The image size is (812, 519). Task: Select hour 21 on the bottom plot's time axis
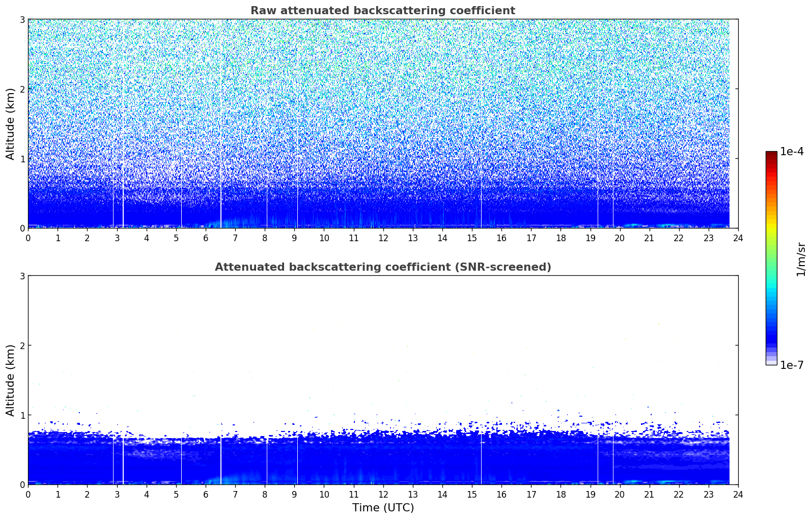pyautogui.click(x=649, y=494)
